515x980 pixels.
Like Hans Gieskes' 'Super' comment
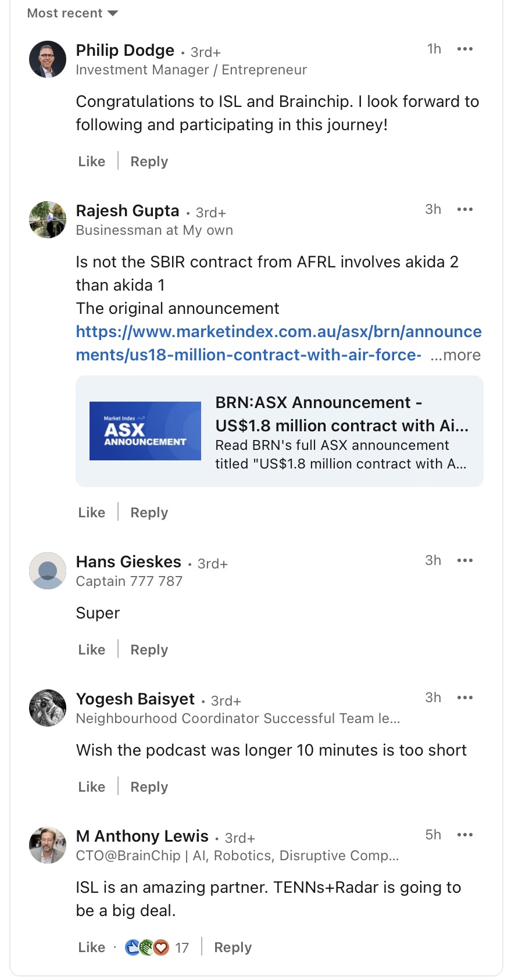click(x=92, y=650)
